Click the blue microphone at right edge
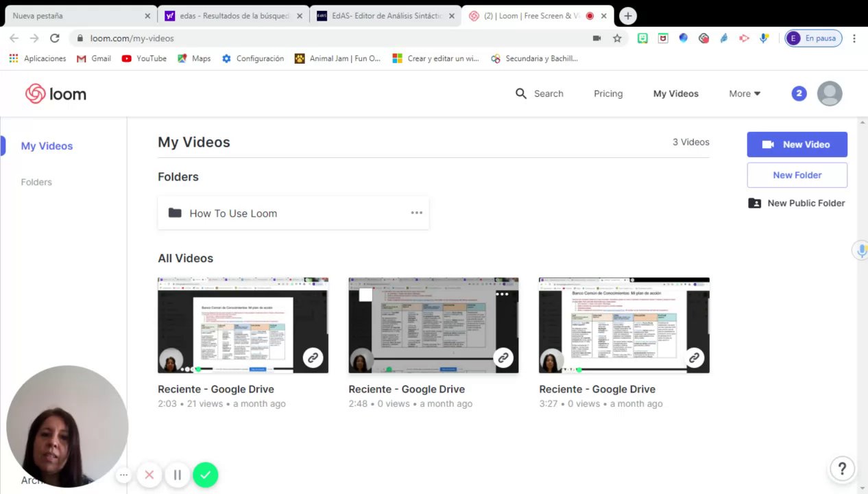 tap(862, 250)
